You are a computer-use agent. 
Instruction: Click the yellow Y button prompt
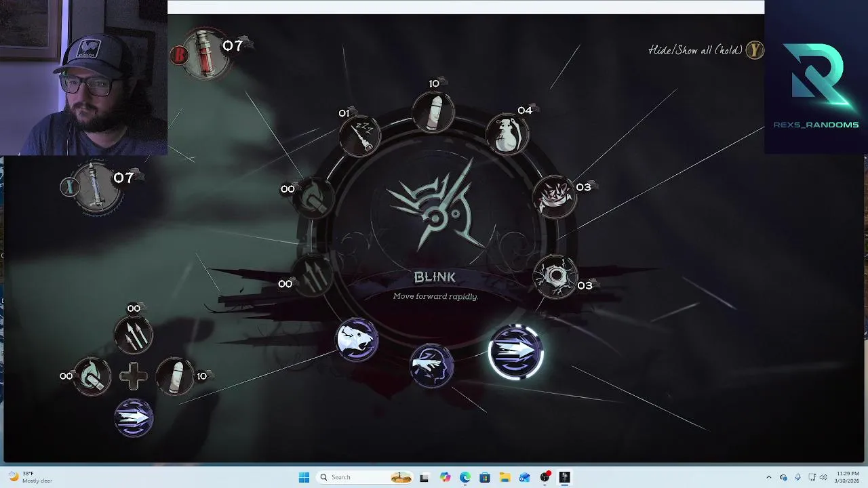point(754,49)
